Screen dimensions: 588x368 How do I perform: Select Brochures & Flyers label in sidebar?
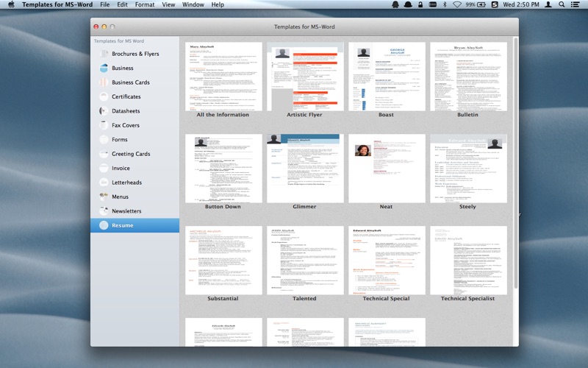point(135,54)
